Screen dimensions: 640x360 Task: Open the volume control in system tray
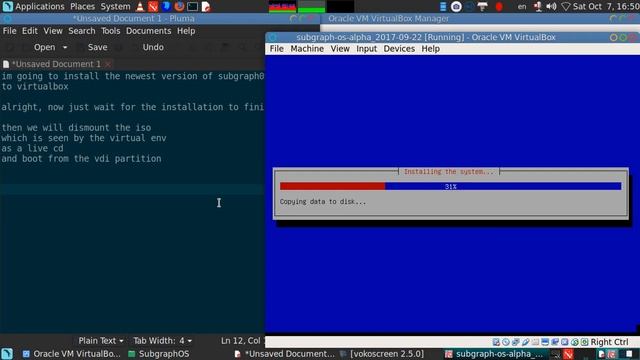pyautogui.click(x=551, y=7)
